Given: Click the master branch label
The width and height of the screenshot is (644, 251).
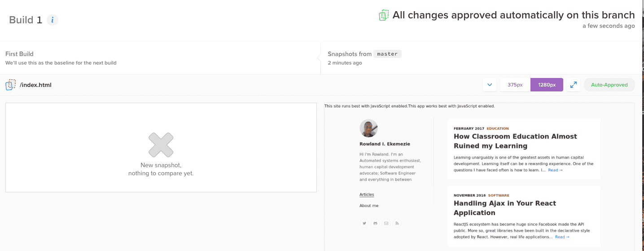Looking at the screenshot, I should (x=387, y=54).
